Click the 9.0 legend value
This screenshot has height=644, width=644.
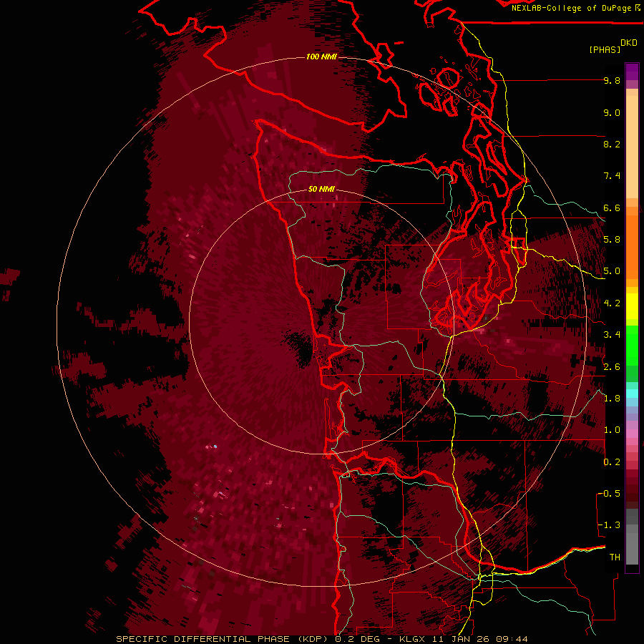(x=612, y=112)
